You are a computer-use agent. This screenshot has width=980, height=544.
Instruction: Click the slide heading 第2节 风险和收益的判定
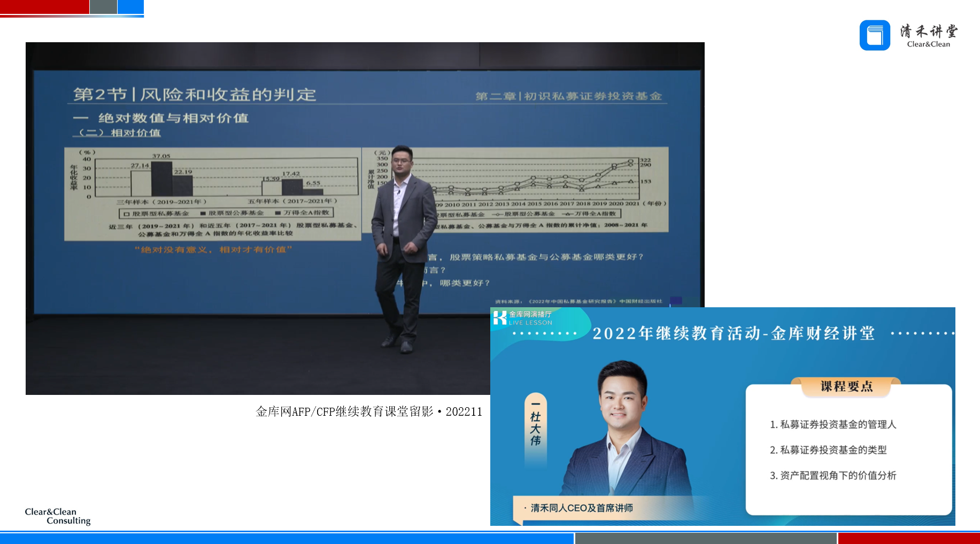coord(195,95)
